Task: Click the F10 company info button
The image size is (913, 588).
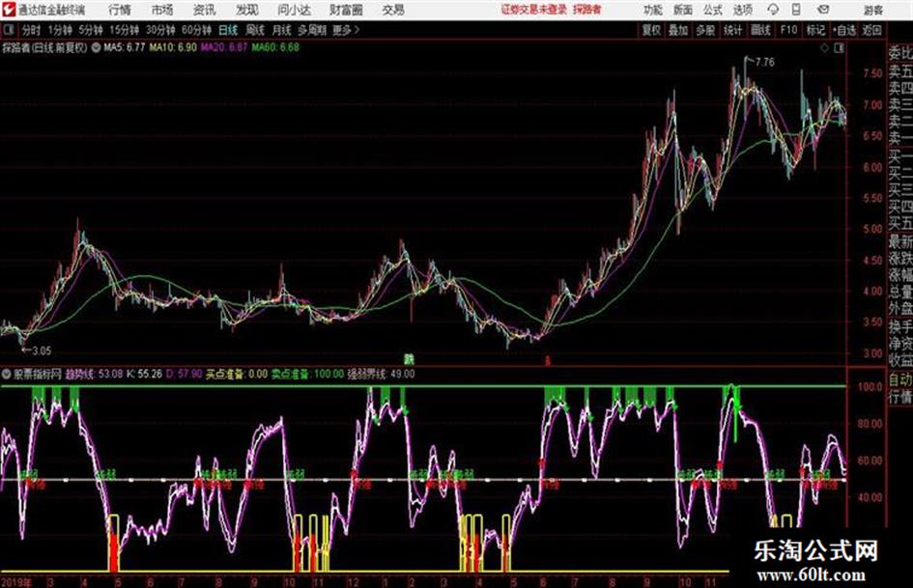Action: pos(788,30)
